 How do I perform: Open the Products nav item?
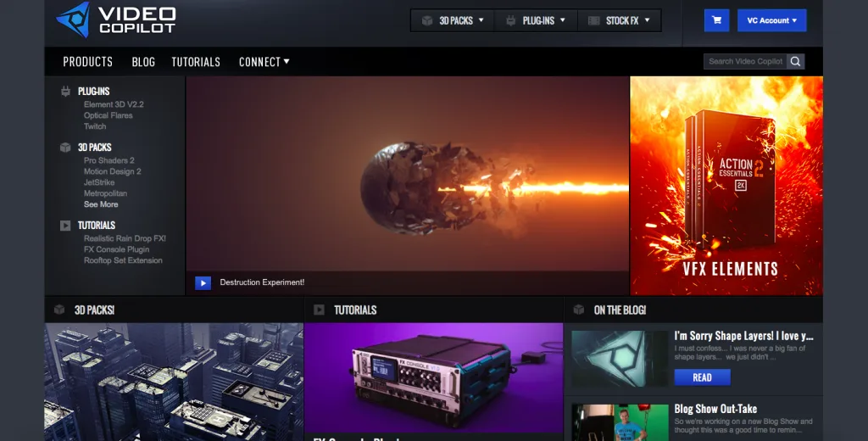point(88,62)
